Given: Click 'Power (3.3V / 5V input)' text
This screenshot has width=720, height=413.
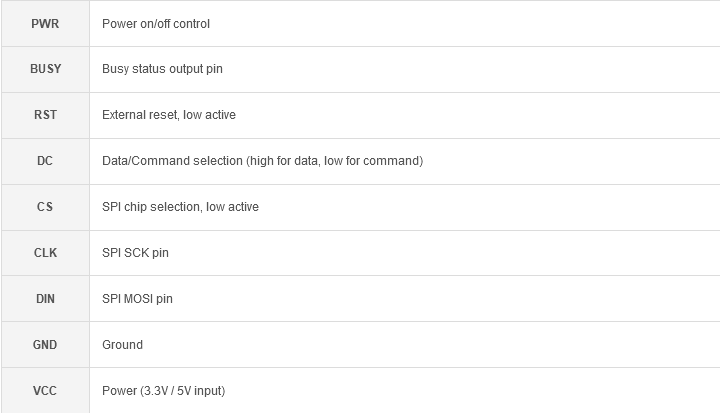Looking at the screenshot, I should click(163, 391).
